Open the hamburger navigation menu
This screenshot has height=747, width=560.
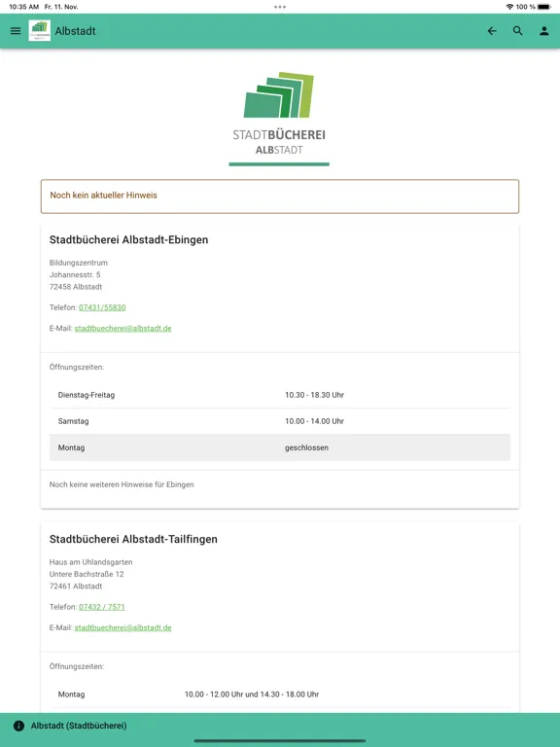16,31
